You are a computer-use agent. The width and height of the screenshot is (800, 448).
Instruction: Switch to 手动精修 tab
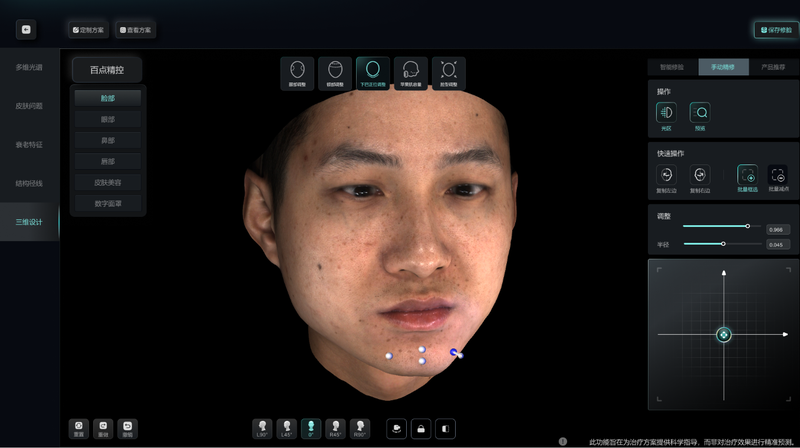pyautogui.click(x=723, y=67)
